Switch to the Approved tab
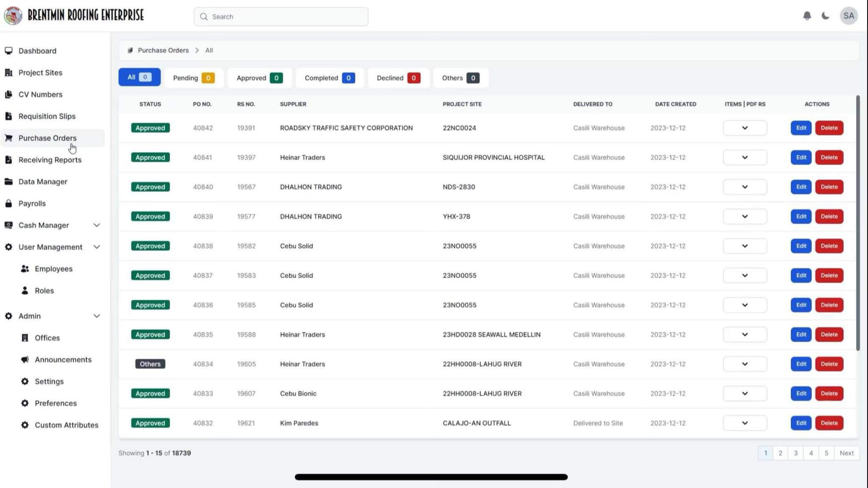This screenshot has width=868, height=488. 259,78
